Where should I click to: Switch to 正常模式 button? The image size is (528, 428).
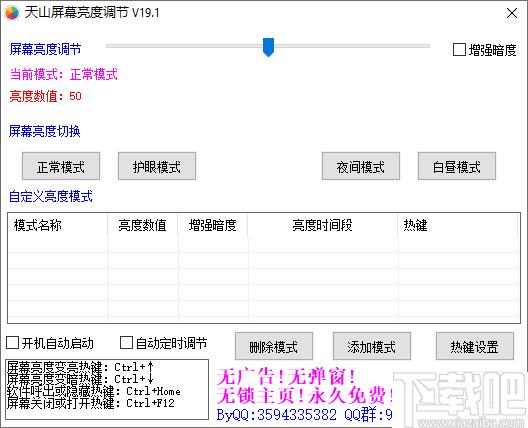61,166
